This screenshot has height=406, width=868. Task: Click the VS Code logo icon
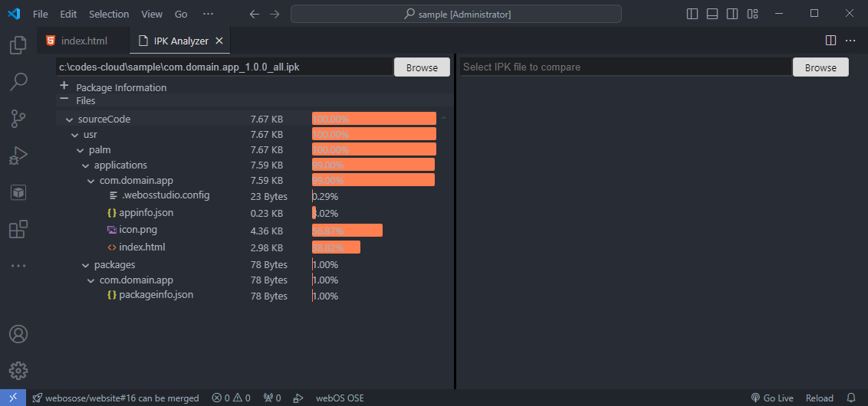point(14,14)
